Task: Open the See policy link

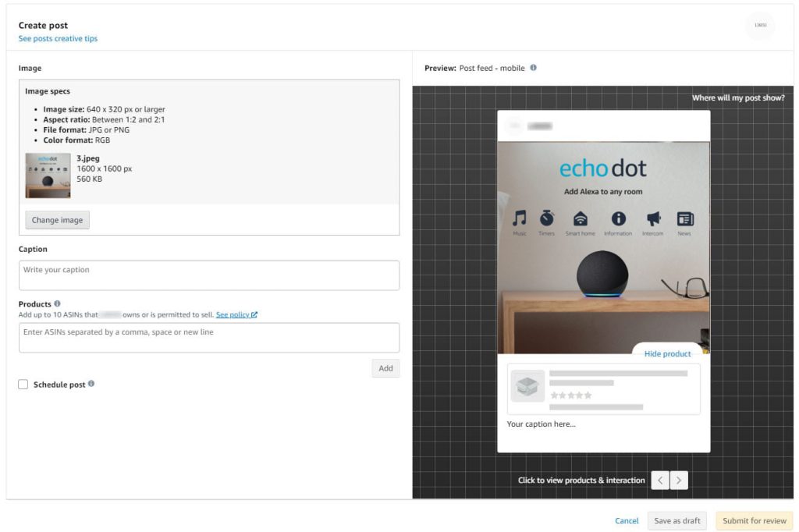Action: [x=236, y=315]
